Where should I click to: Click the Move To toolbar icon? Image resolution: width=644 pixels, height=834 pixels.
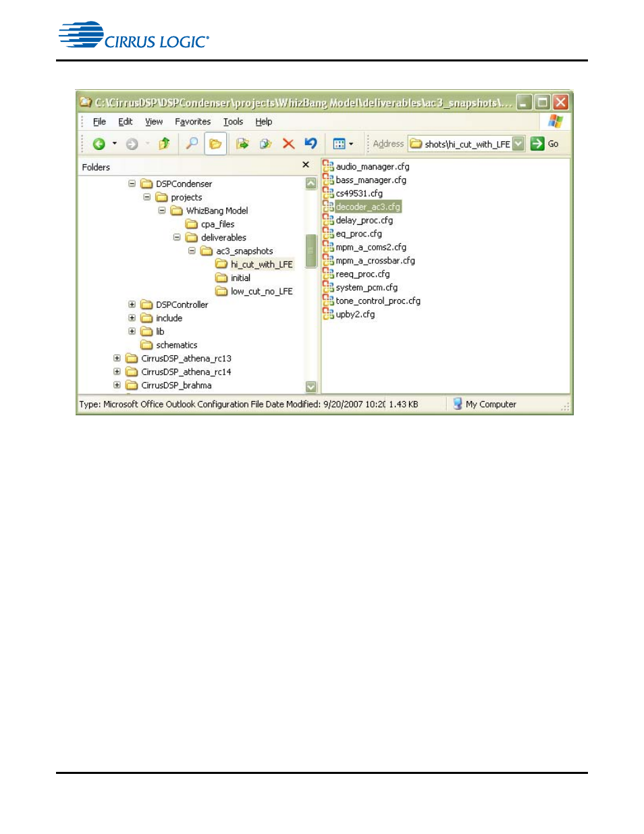point(242,144)
